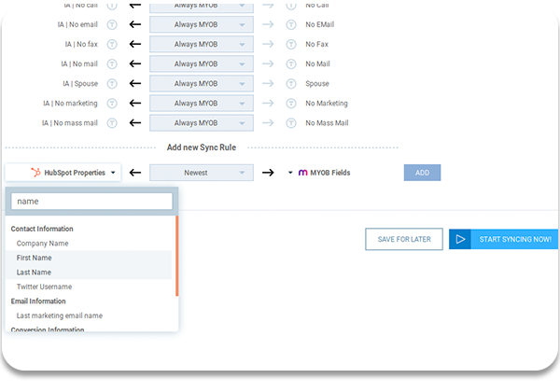Click right arrow in IA | No mail row
This screenshot has width=560, height=392.
[269, 63]
